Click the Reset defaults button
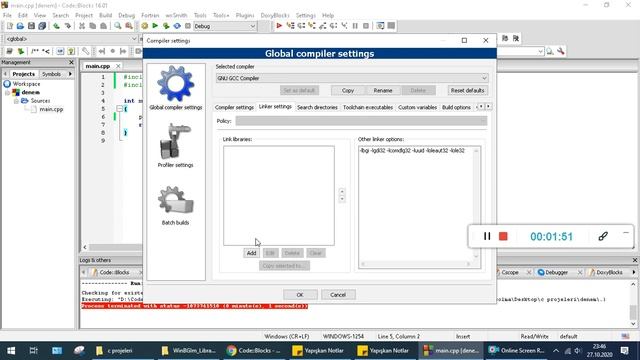Screen dimensions: 640x360 (x=467, y=90)
